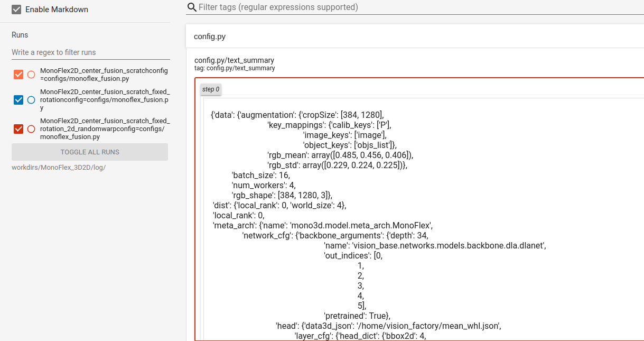Toggle checkbox for fixed_rotation_2d_randomwarp run
Screen dimensions: 644x341
coord(18,128)
